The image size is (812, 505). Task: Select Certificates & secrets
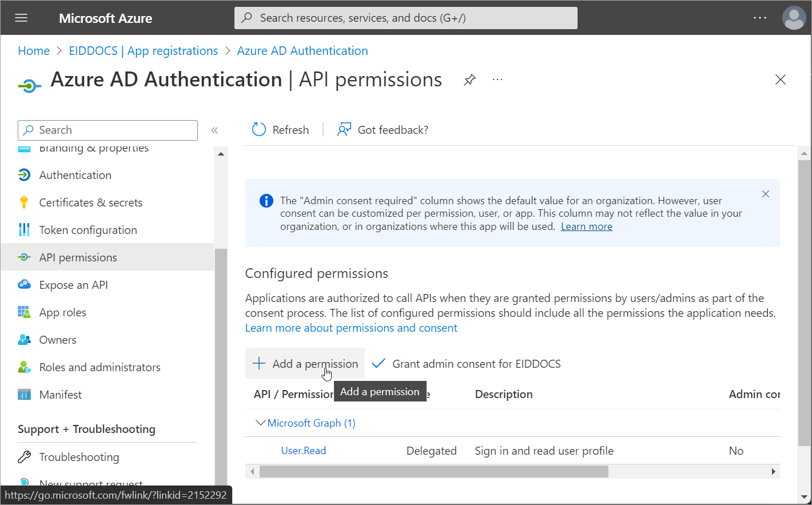(90, 202)
